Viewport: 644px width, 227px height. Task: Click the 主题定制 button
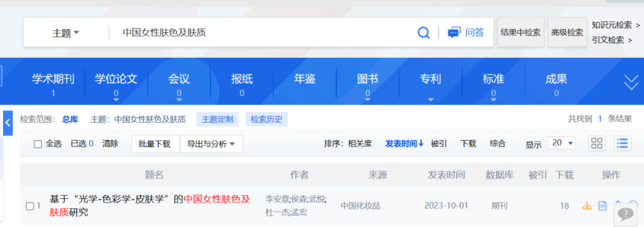point(218,119)
